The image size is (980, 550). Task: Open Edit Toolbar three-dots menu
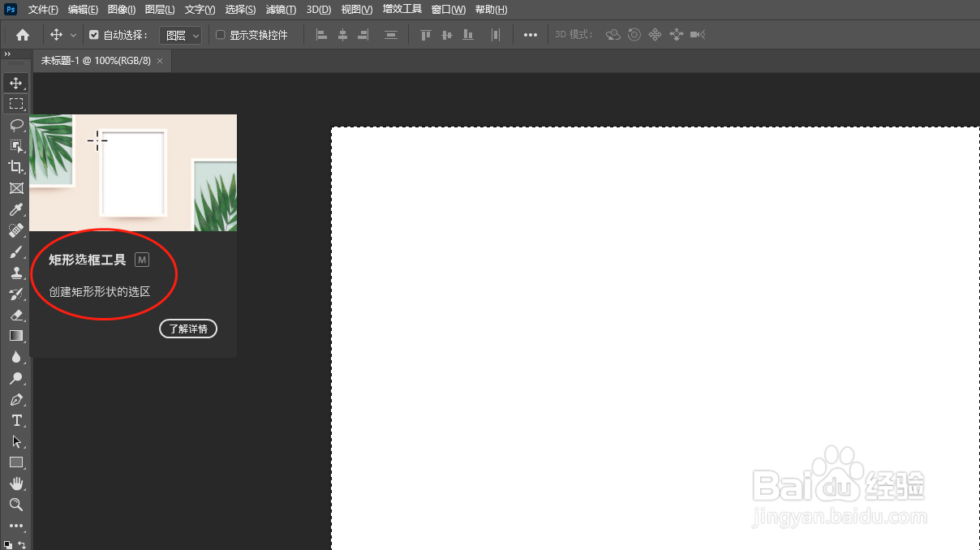pos(15,526)
